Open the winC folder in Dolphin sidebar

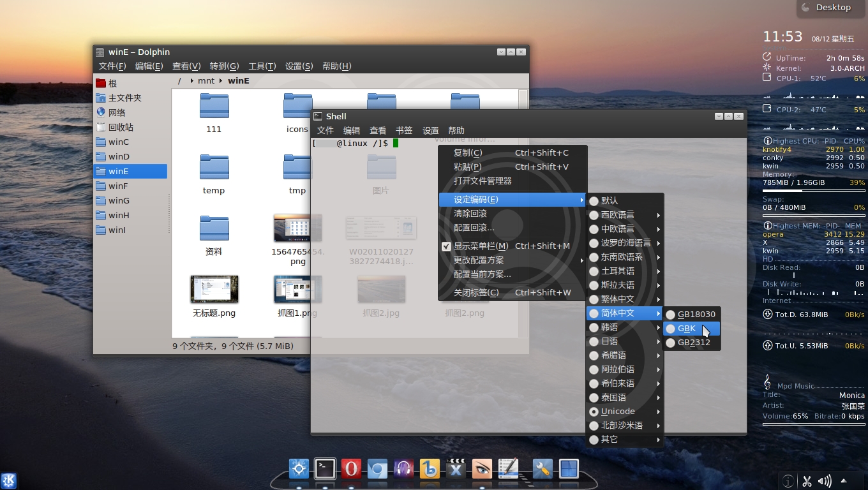(118, 142)
